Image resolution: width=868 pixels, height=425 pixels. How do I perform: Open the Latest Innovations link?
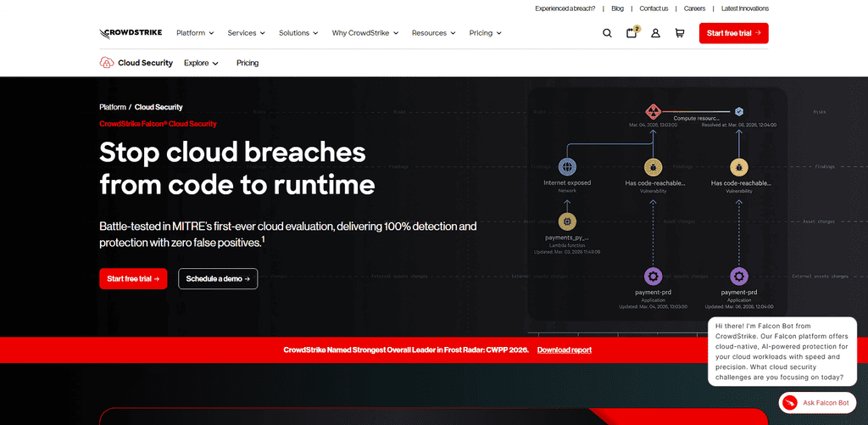pyautogui.click(x=744, y=8)
